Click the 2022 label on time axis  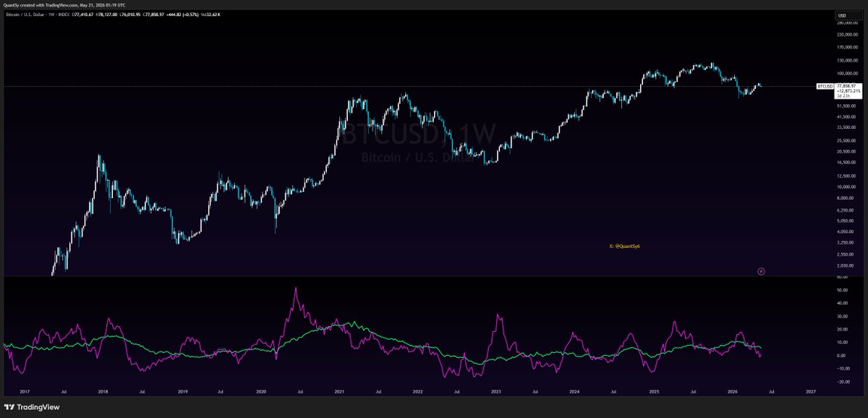pos(417,391)
